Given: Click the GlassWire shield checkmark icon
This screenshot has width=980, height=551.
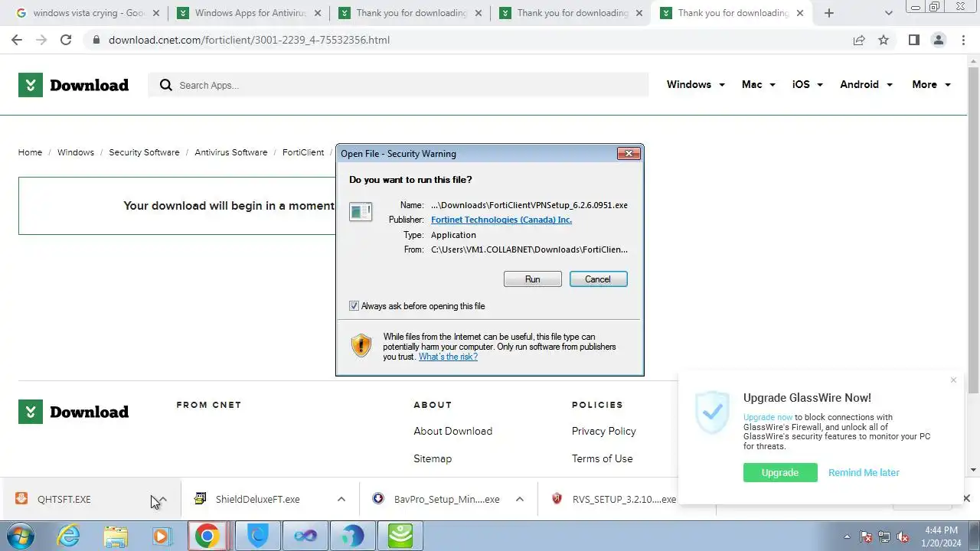Looking at the screenshot, I should pyautogui.click(x=713, y=412).
